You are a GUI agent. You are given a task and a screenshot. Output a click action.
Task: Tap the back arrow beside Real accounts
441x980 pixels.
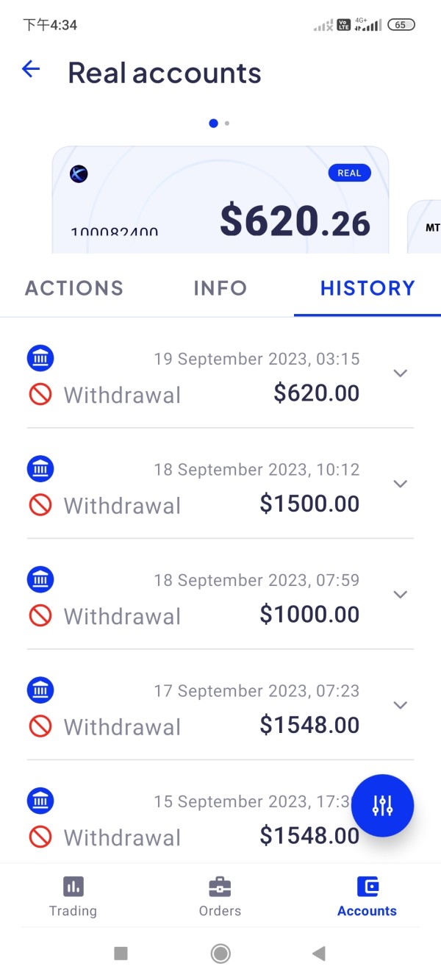(31, 70)
